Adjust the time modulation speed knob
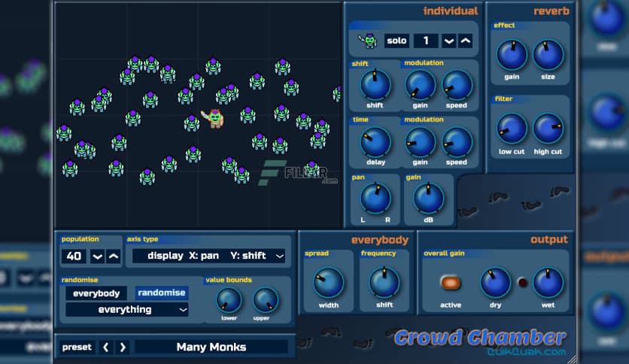Viewport: 629px width, 364px height. click(x=457, y=142)
